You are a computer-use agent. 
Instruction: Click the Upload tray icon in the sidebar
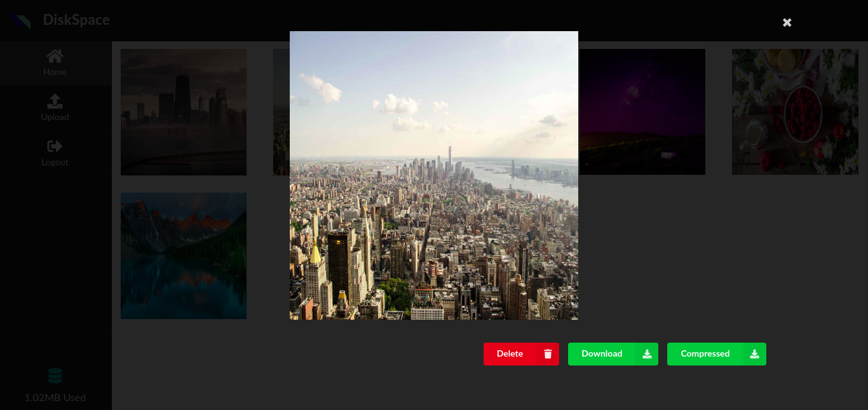tap(55, 101)
